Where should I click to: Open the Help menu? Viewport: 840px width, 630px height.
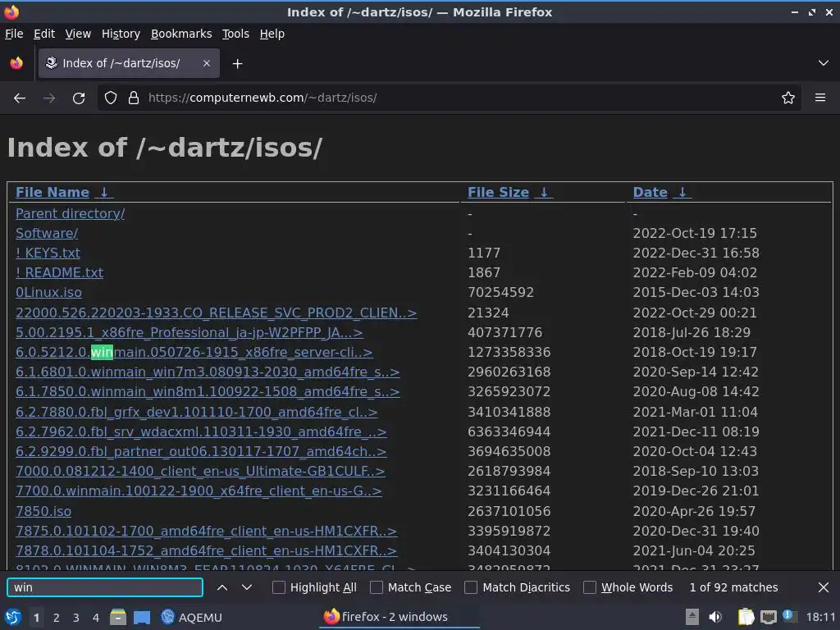(272, 34)
